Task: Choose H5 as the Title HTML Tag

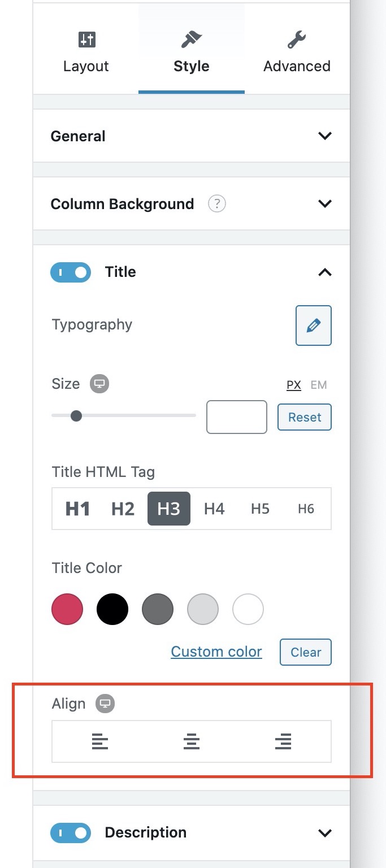Action: pos(259,508)
